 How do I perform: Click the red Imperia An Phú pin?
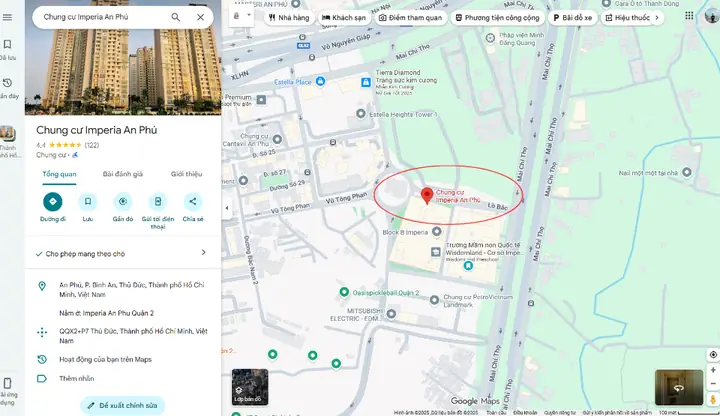(427, 196)
